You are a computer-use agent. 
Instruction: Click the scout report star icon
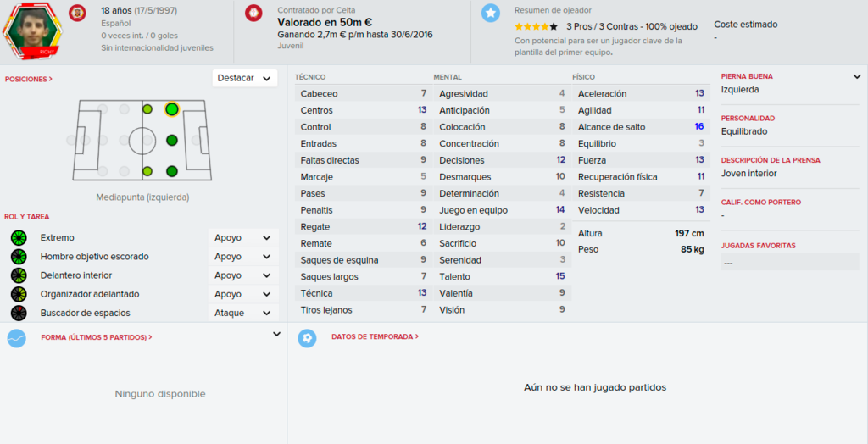491,12
